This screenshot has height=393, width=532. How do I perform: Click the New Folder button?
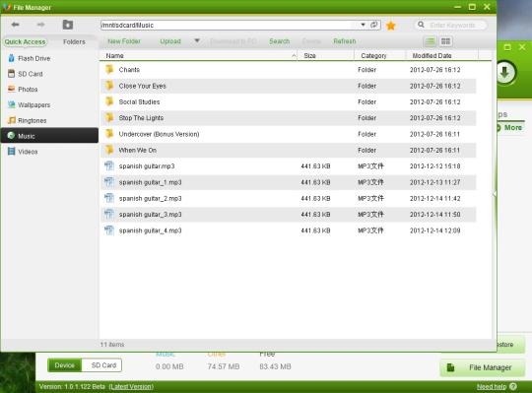[124, 41]
